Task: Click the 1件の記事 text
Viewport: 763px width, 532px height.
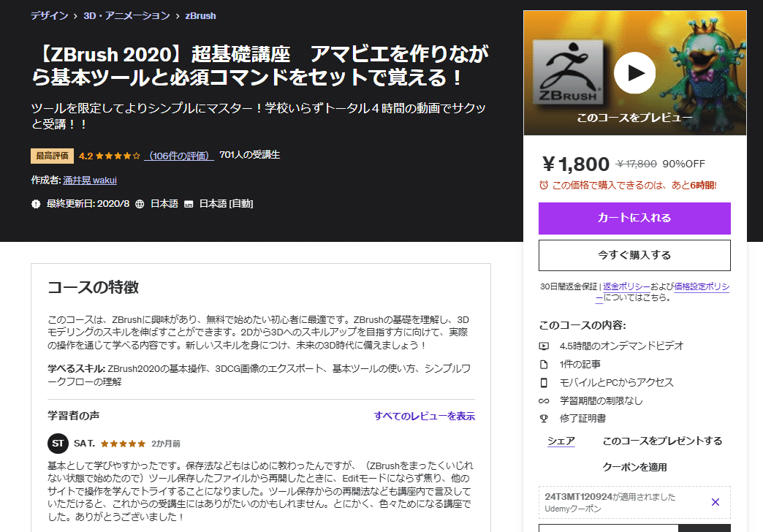Action: tap(580, 364)
